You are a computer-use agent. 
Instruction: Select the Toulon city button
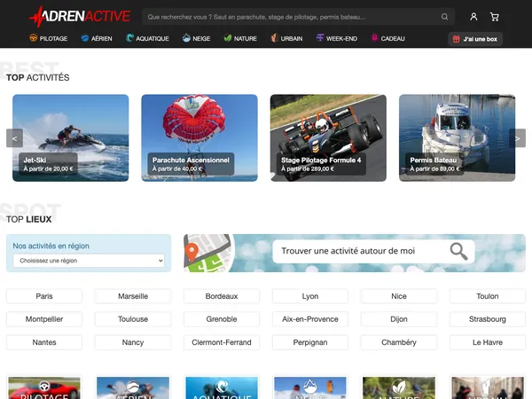488,296
